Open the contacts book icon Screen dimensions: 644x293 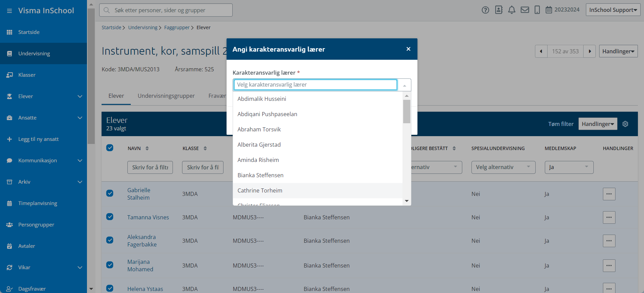point(499,10)
